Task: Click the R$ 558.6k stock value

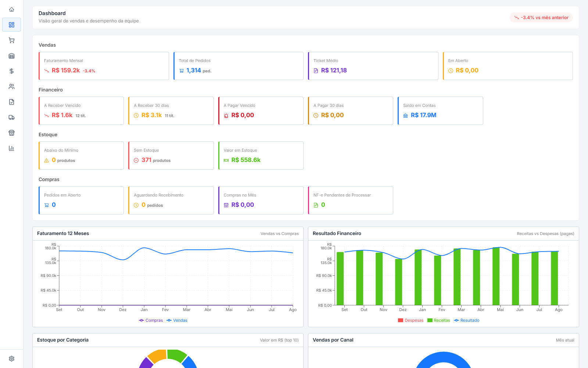Action: [246, 160]
